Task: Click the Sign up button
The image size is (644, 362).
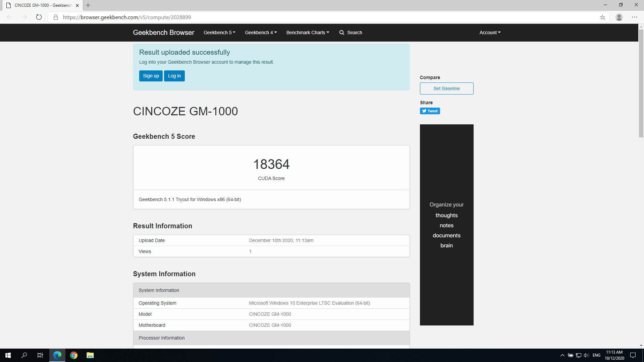Action: tap(151, 76)
